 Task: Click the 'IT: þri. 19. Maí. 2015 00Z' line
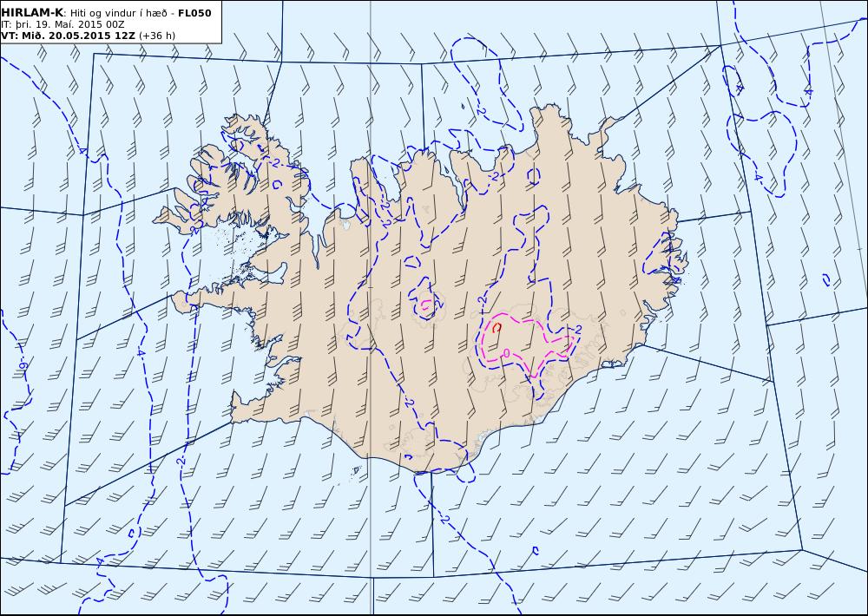click(62, 24)
